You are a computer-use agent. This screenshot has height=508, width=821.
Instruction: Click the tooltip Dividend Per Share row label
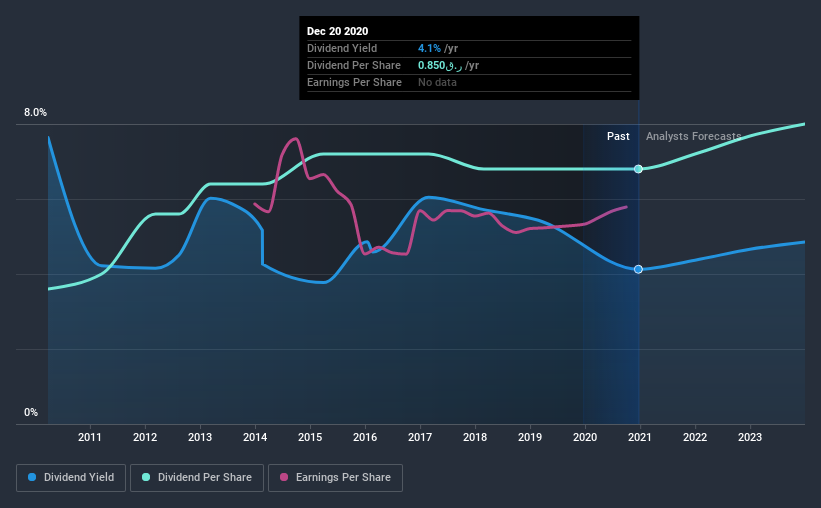click(354, 65)
